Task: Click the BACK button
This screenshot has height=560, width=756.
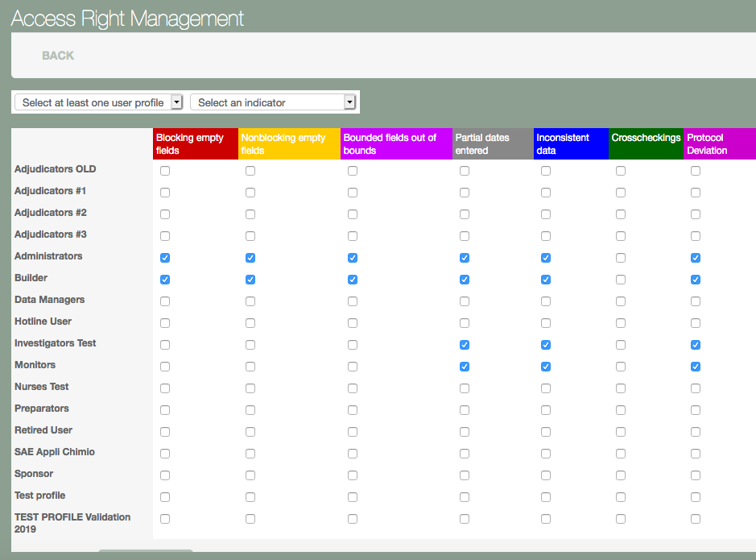Action: click(58, 56)
